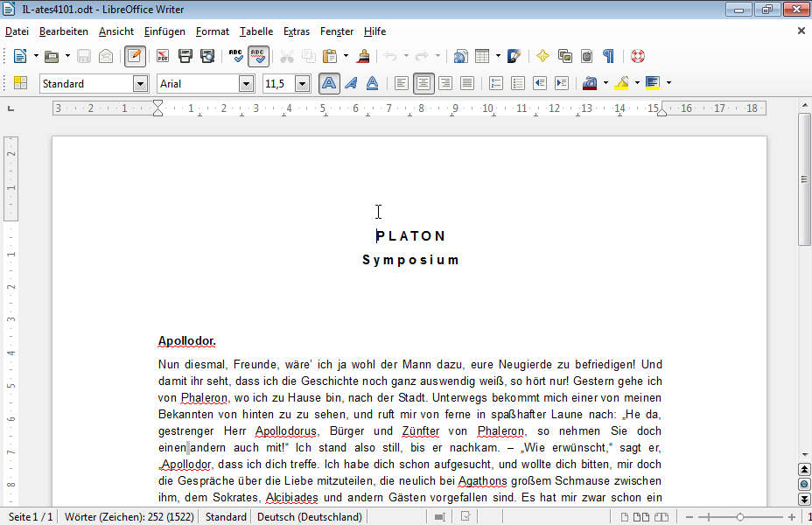812x525 pixels.
Task: Run the spelling and grammar check
Action: pyautogui.click(x=235, y=56)
